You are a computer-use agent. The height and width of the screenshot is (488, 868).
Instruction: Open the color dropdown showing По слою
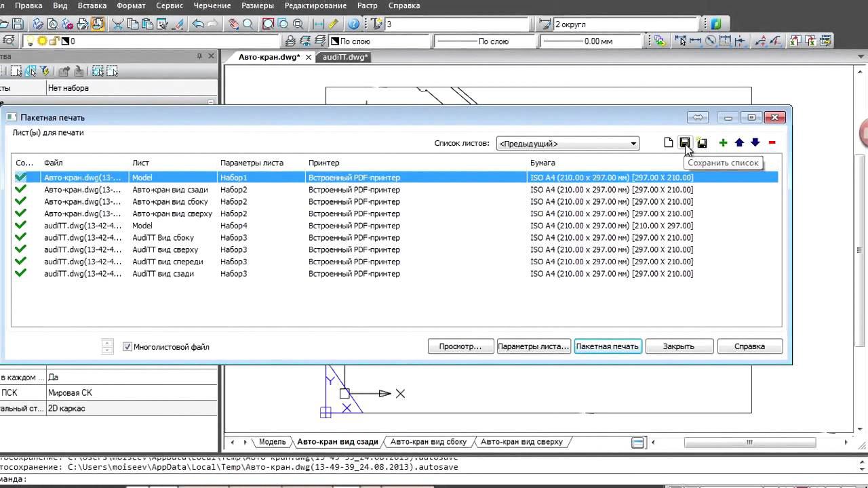(x=378, y=41)
